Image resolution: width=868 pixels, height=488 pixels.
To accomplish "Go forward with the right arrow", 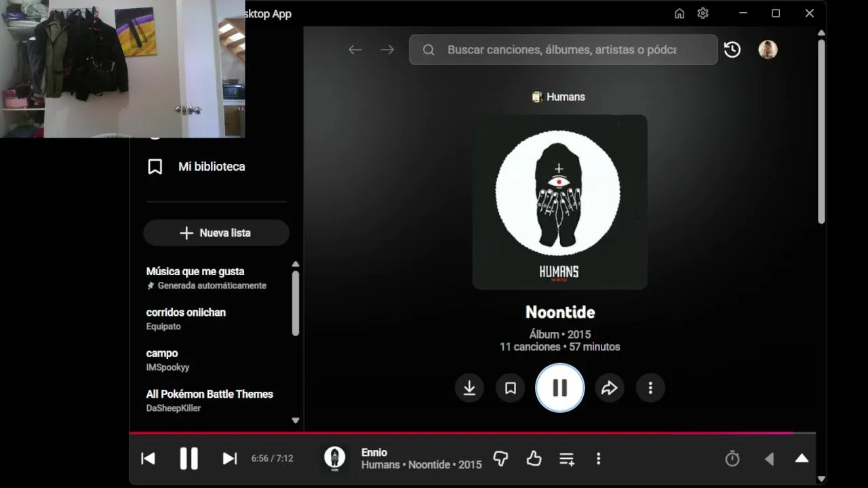I will click(x=387, y=49).
